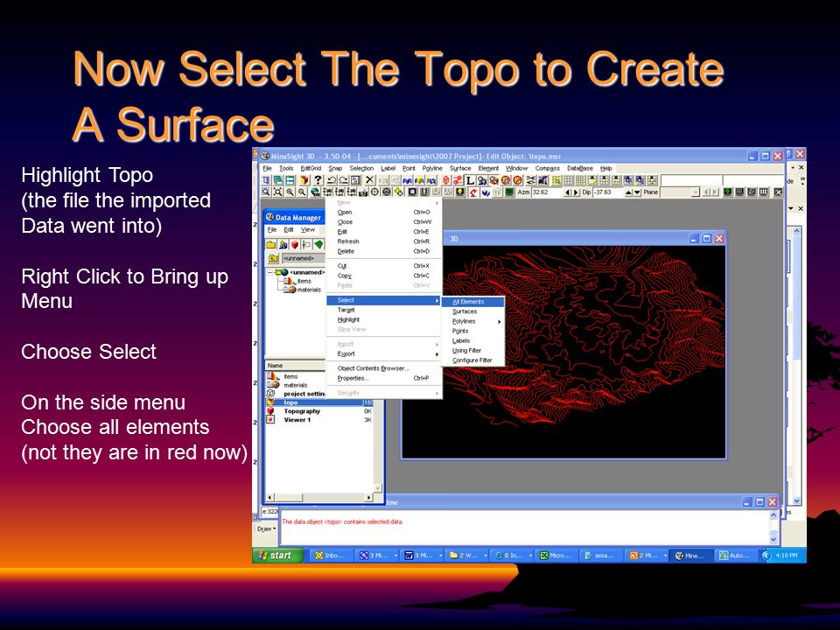Choose Configure Filter in the submenu
The width and height of the screenshot is (840, 630).
coord(472,360)
